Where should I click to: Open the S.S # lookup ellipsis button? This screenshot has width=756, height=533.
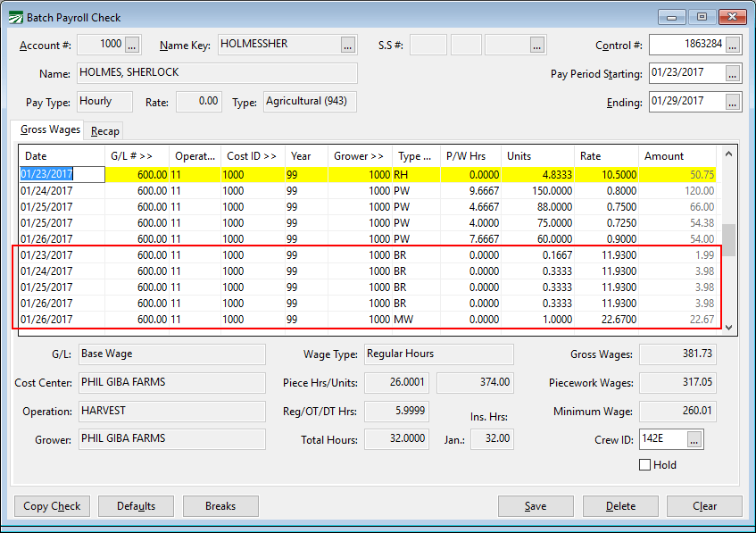pyautogui.click(x=536, y=45)
